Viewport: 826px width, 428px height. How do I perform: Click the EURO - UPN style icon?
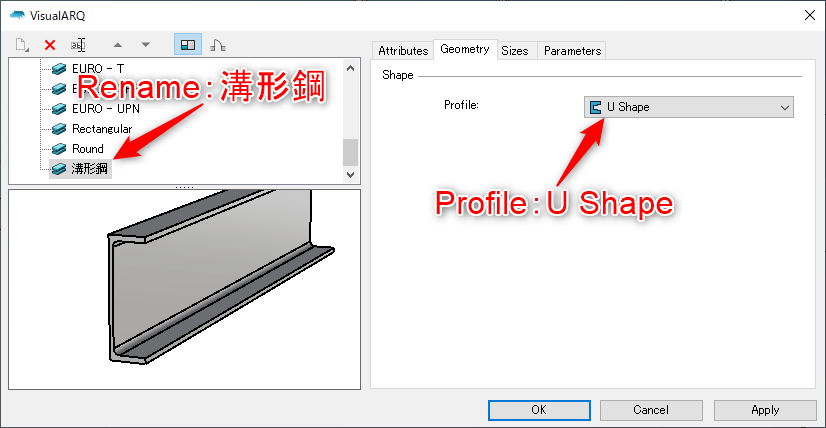click(x=60, y=109)
